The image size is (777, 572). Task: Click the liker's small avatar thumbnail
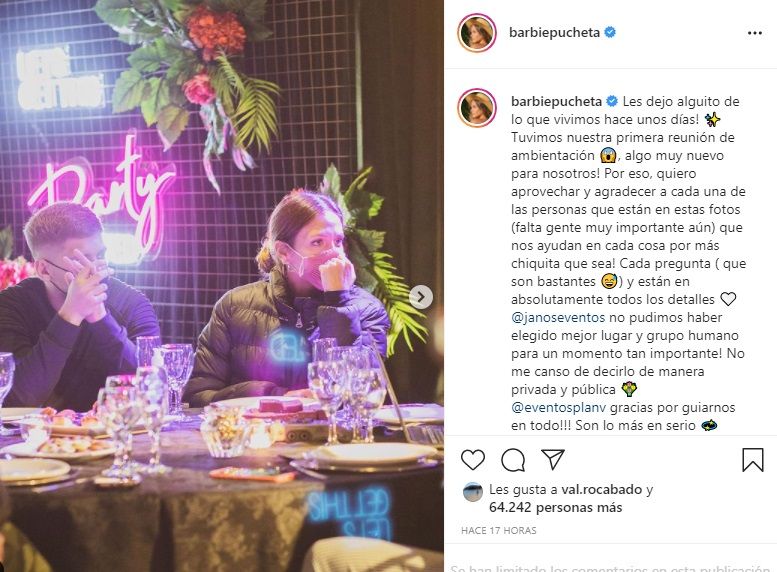473,491
